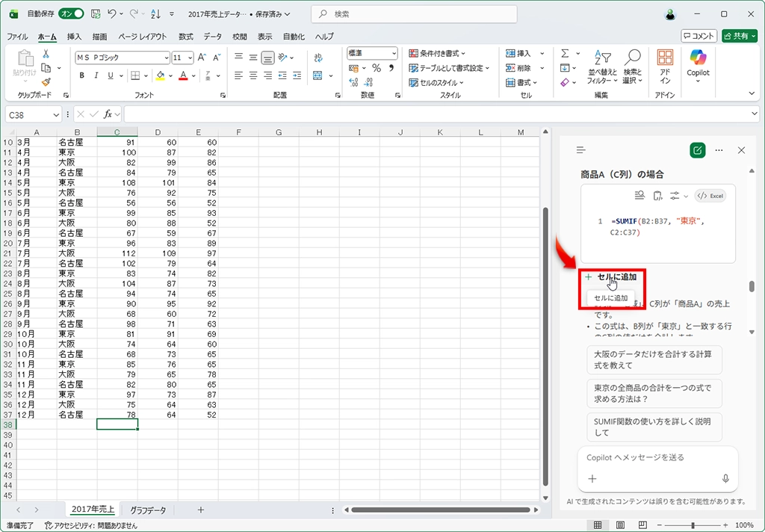Toggle underline formatting button
This screenshot has width=765, height=532.
click(x=111, y=75)
